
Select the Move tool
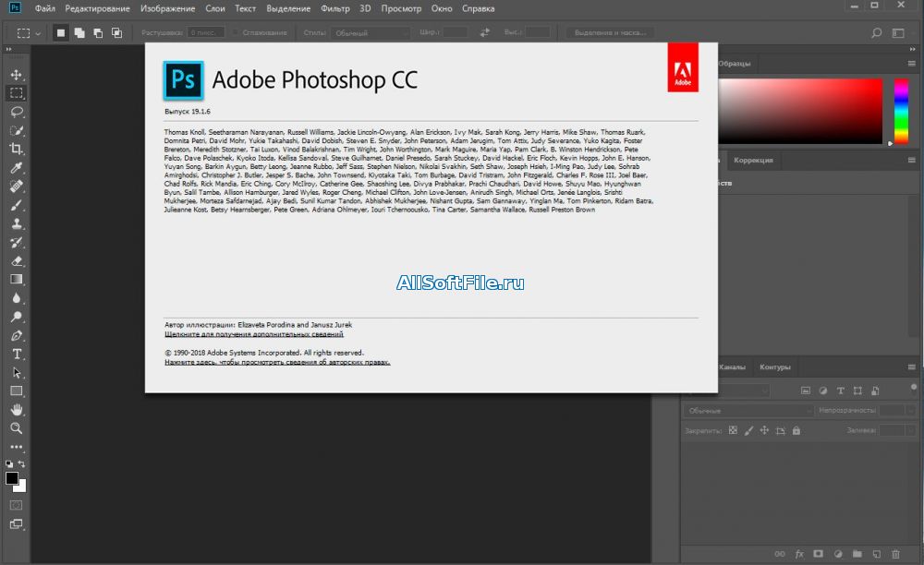click(17, 75)
